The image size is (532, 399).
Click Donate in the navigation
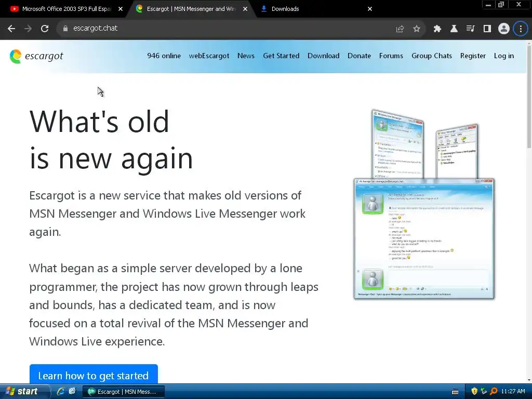(x=360, y=56)
